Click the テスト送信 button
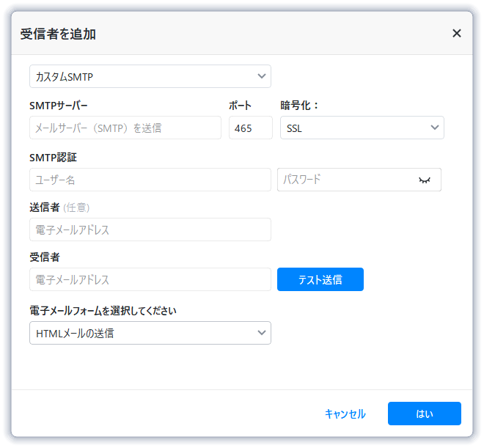The width and height of the screenshot is (484, 448). [x=320, y=279]
